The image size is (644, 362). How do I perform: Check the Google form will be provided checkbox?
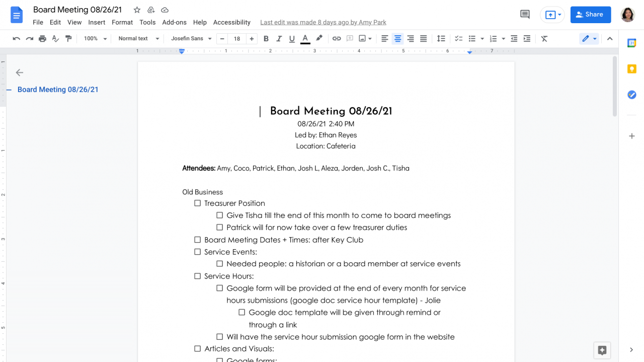(219, 288)
